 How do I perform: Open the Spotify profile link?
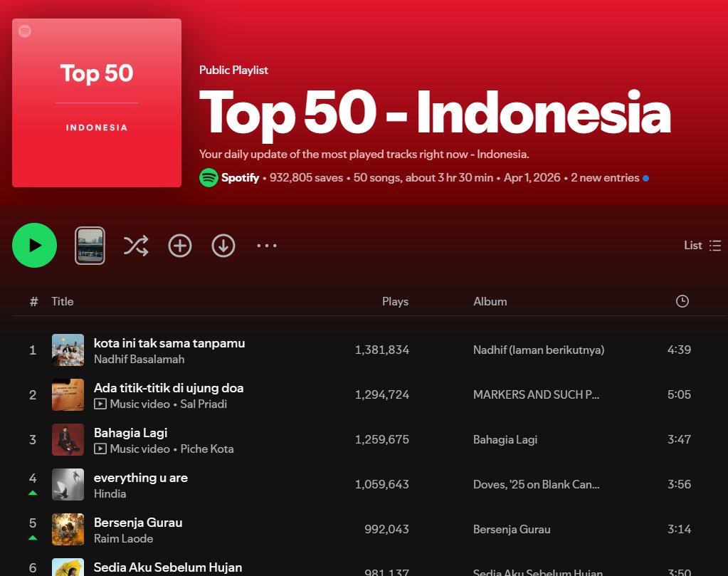(240, 177)
